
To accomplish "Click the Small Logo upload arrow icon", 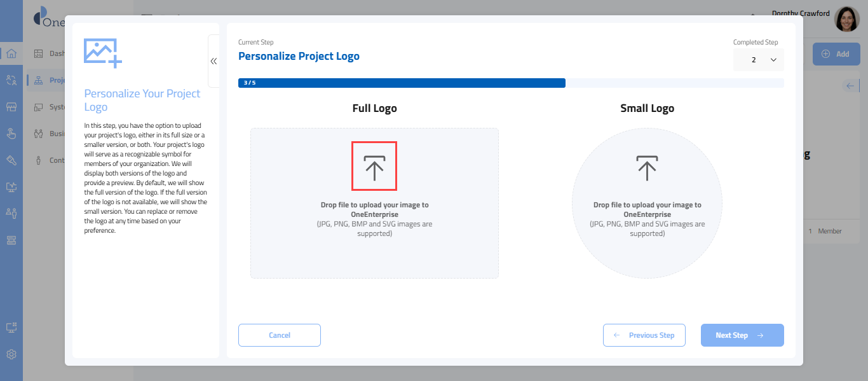I will tap(647, 167).
